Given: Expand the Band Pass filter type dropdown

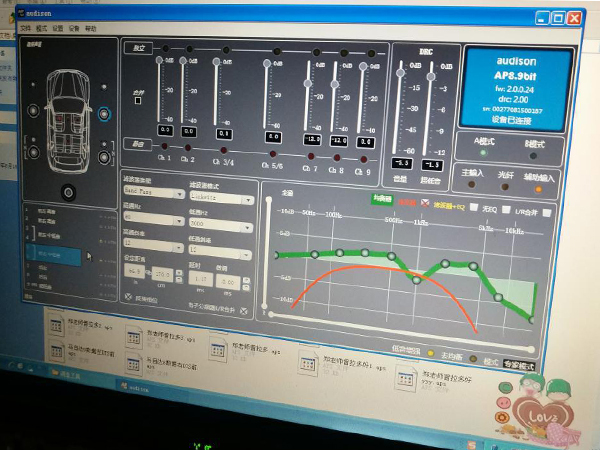Looking at the screenshot, I should (179, 194).
